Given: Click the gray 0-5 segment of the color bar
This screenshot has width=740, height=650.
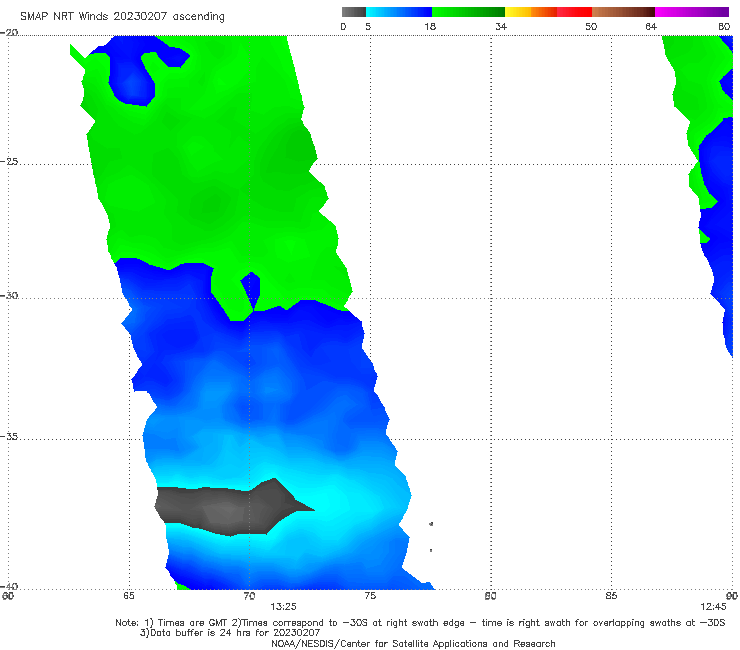Looking at the screenshot, I should pos(353,12).
